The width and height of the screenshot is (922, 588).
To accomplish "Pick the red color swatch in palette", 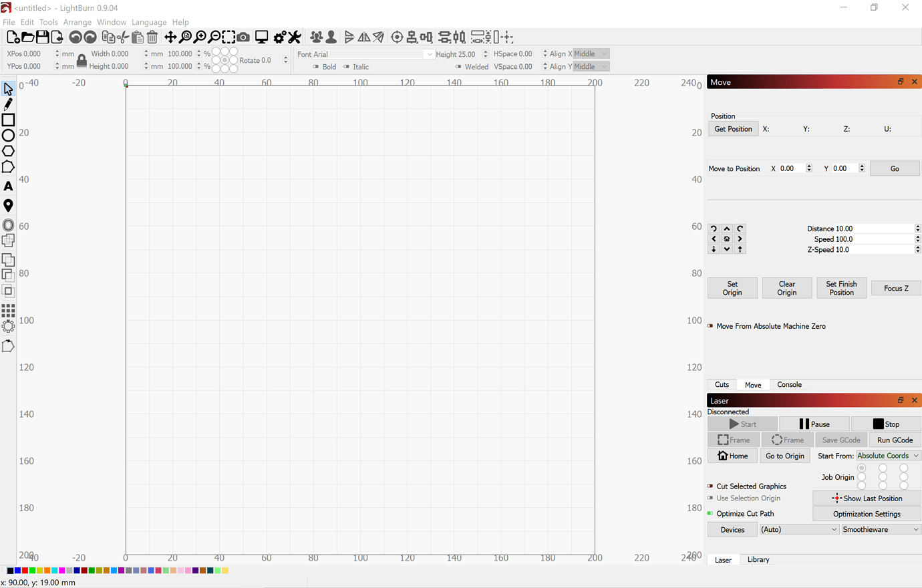I will (x=25, y=571).
